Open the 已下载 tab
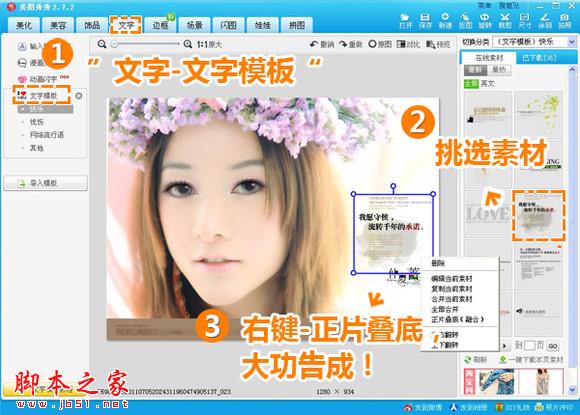580x415 pixels. [539, 58]
